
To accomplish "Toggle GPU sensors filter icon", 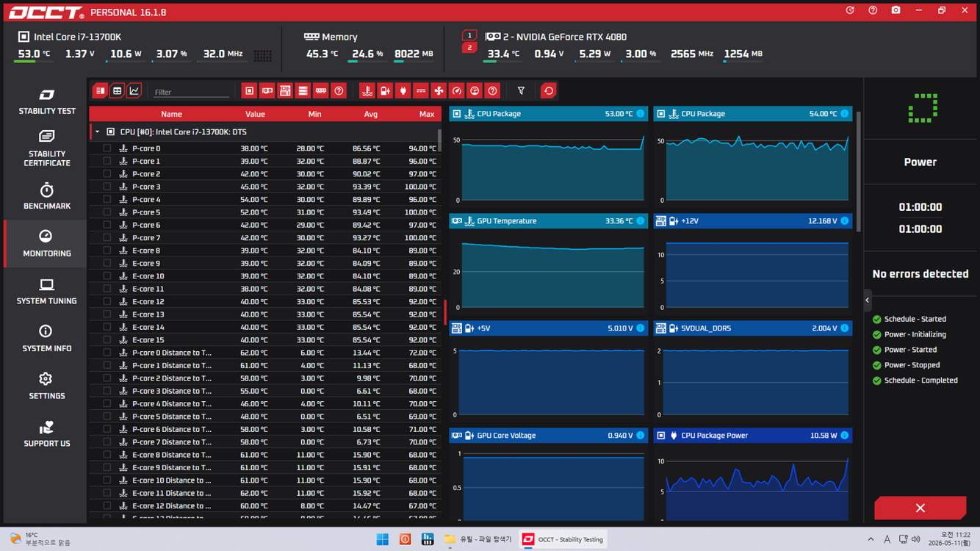I will [x=267, y=91].
